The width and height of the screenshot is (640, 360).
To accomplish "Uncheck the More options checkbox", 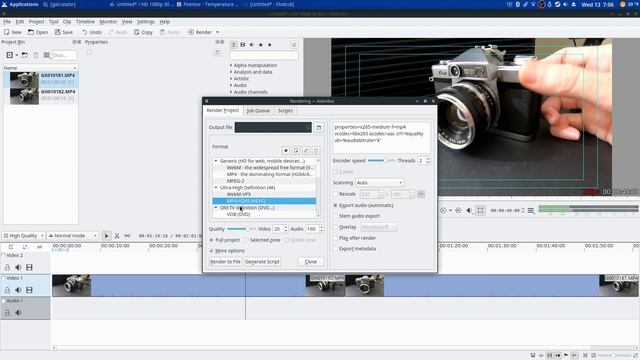I will point(211,251).
